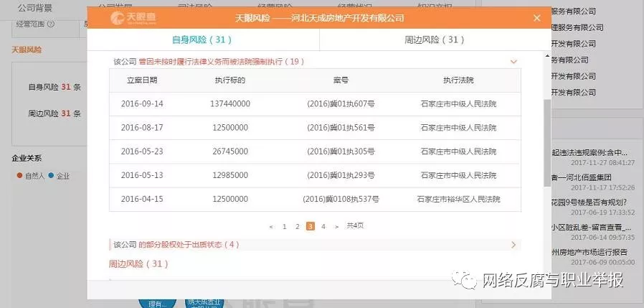Select case number (2016)冀01执293号
The height and width of the screenshot is (308, 644).
341,176
